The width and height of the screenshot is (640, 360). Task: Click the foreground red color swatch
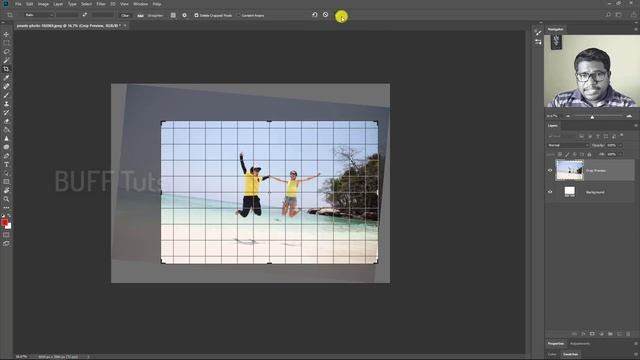[4, 222]
